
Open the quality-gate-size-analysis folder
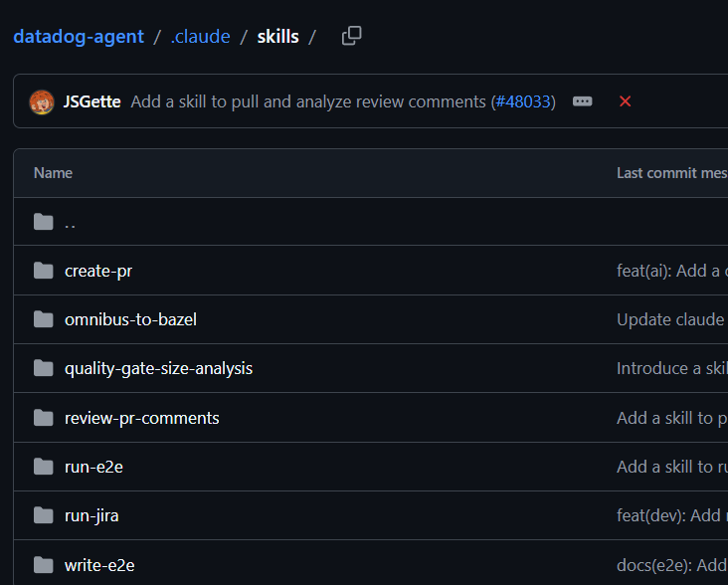158,369
